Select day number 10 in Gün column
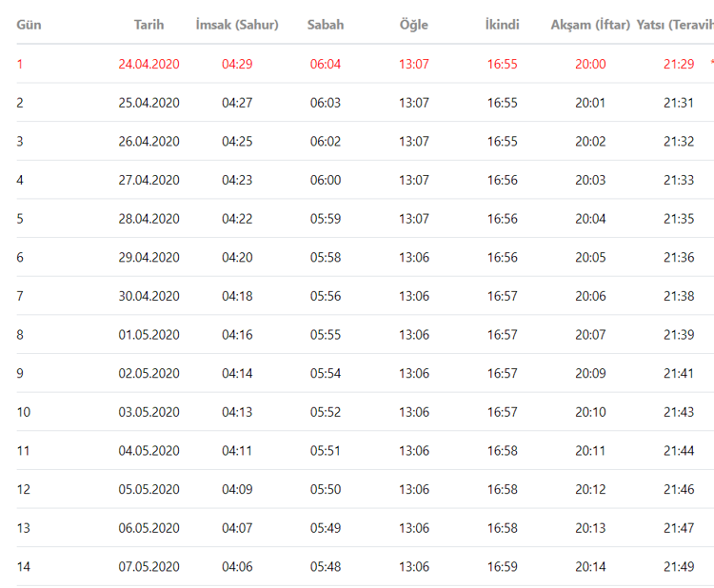Screen dimensions: 714x588 point(24,412)
